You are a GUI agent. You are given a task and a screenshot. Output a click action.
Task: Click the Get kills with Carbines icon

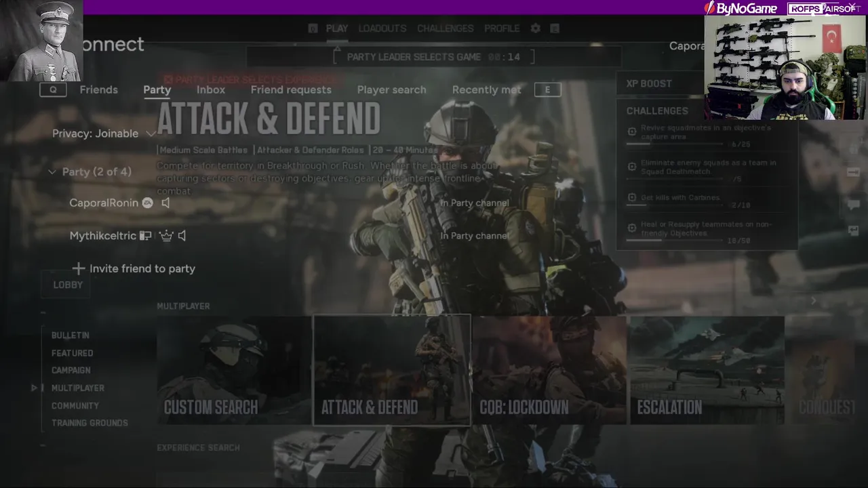tap(632, 197)
